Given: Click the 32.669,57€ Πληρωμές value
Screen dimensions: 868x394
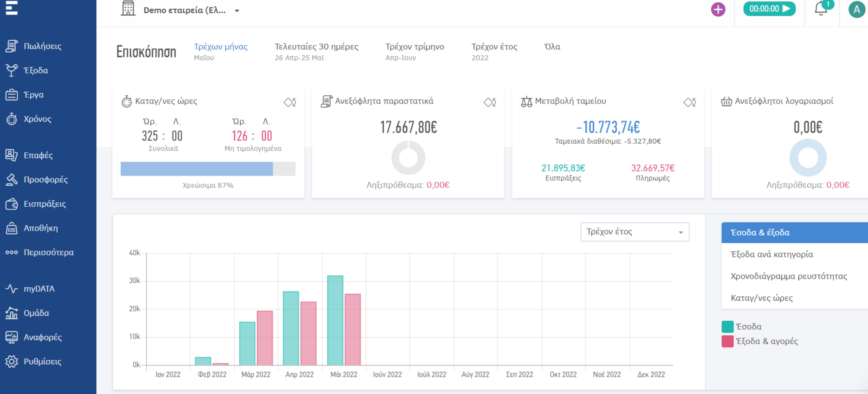Looking at the screenshot, I should [653, 168].
